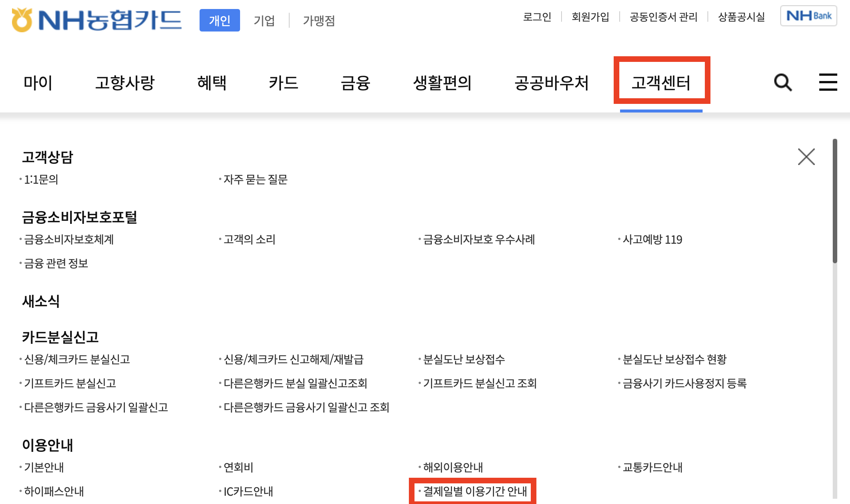
Task: Open 상품공시실
Action: [x=740, y=17]
